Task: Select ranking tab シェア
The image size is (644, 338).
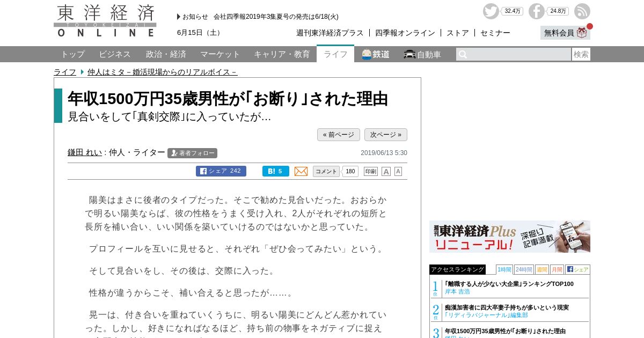Action: coord(577,269)
